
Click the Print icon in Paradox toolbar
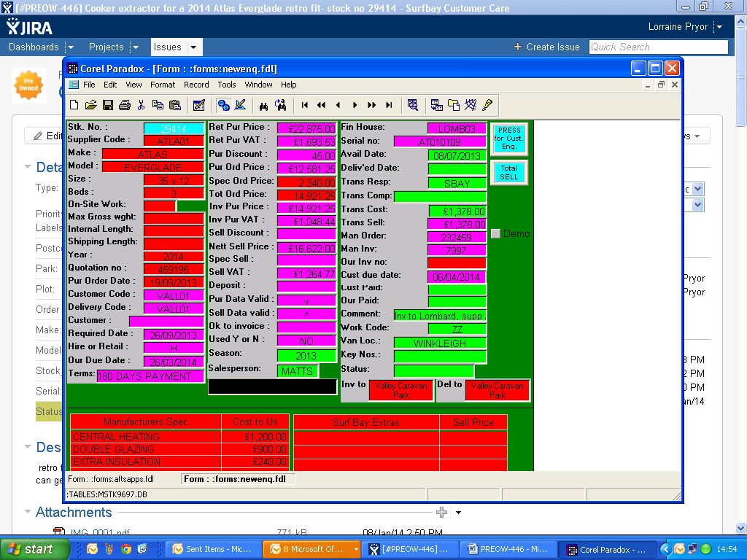[x=124, y=105]
